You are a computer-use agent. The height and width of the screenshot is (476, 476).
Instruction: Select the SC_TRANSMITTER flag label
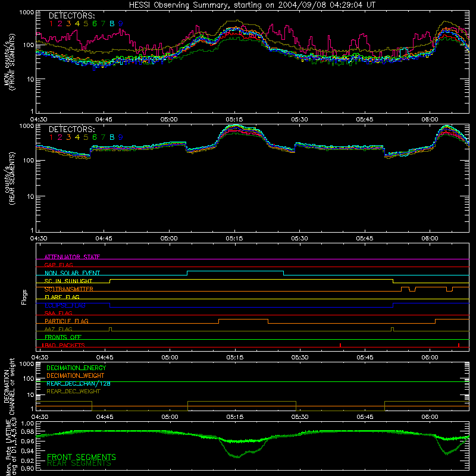tap(69, 289)
